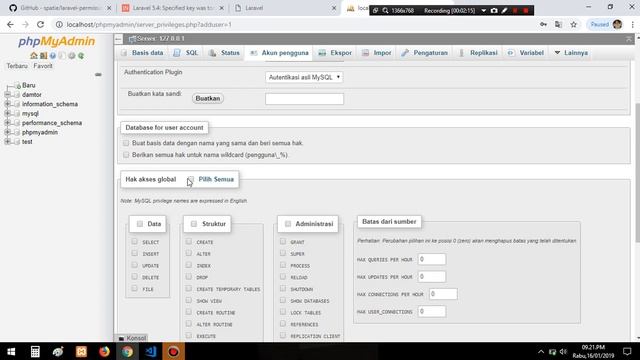This screenshot has width=640, height=360.
Task: Open the Impor tab
Action: (377, 53)
